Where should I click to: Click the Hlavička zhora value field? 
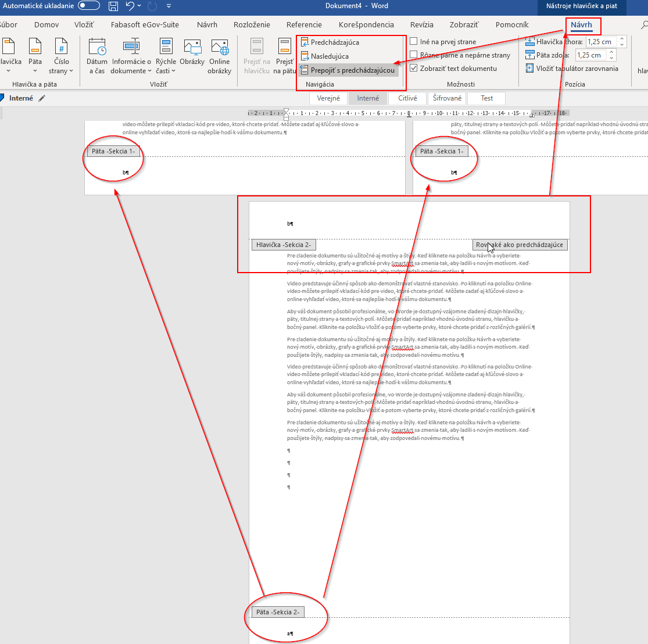(602, 41)
